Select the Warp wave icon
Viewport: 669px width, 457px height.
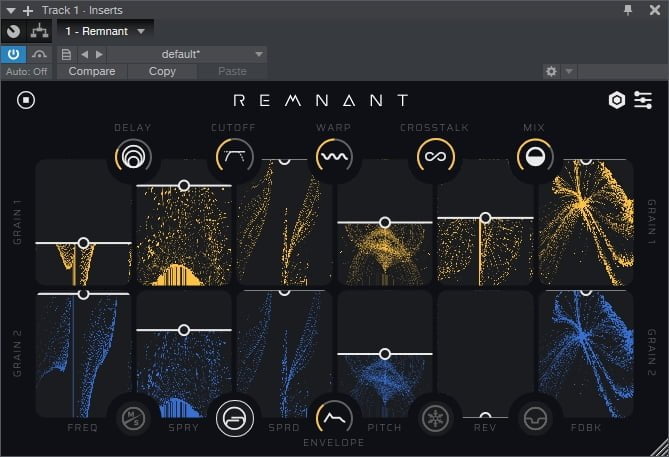[x=334, y=157]
